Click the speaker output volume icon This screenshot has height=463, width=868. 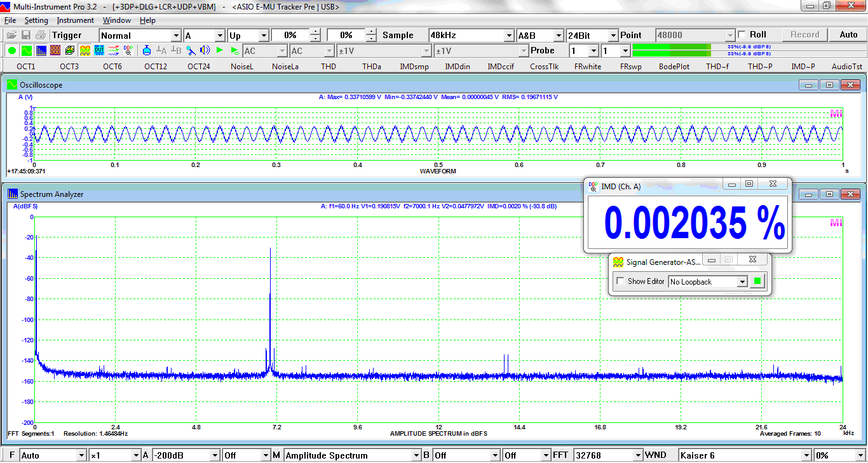click(205, 50)
